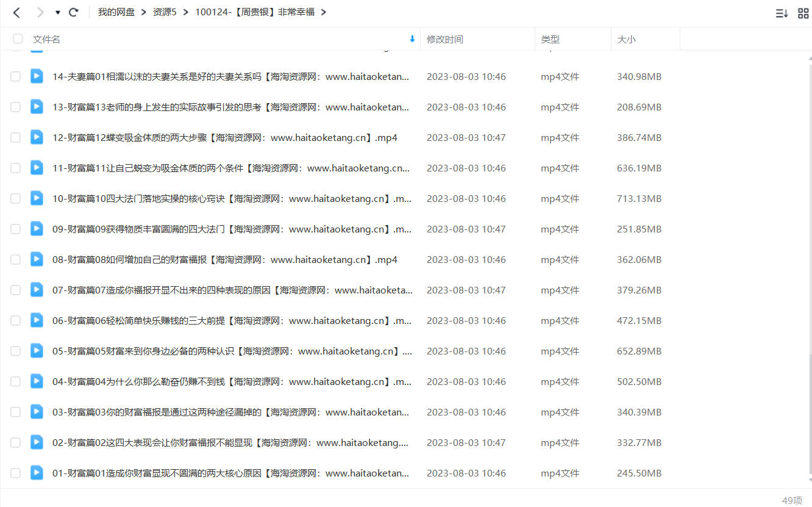Click mp4文件 type in 09-财富篇09 row
Screen dimensions: 812x507
point(560,229)
